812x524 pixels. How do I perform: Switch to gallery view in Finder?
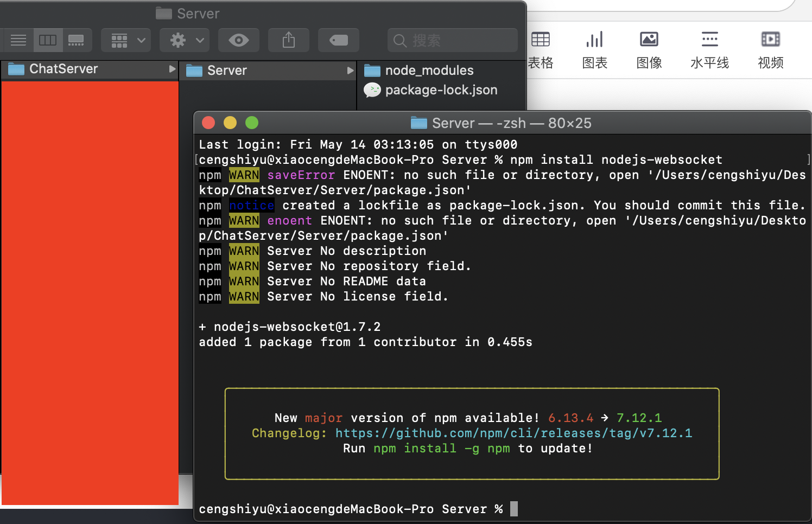pos(77,40)
